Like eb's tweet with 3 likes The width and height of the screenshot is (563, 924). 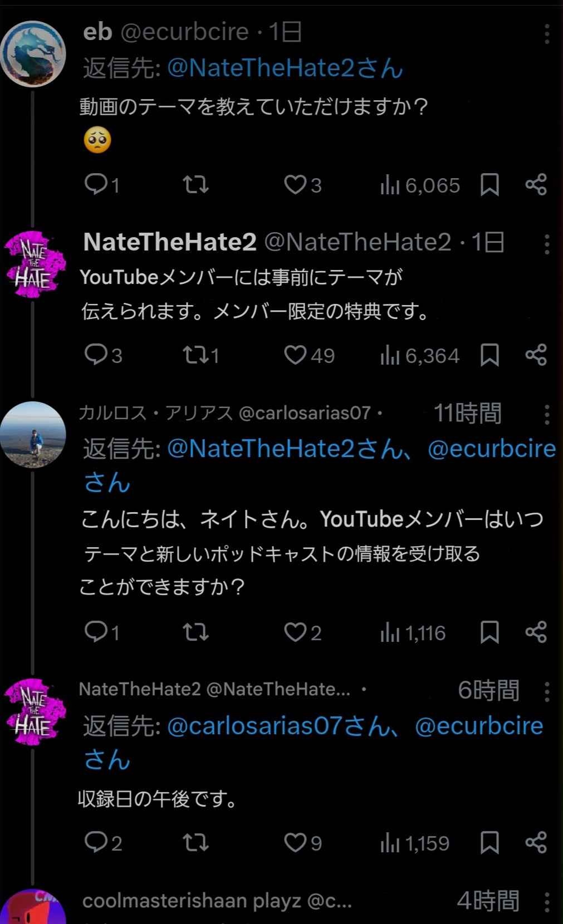[x=296, y=185]
